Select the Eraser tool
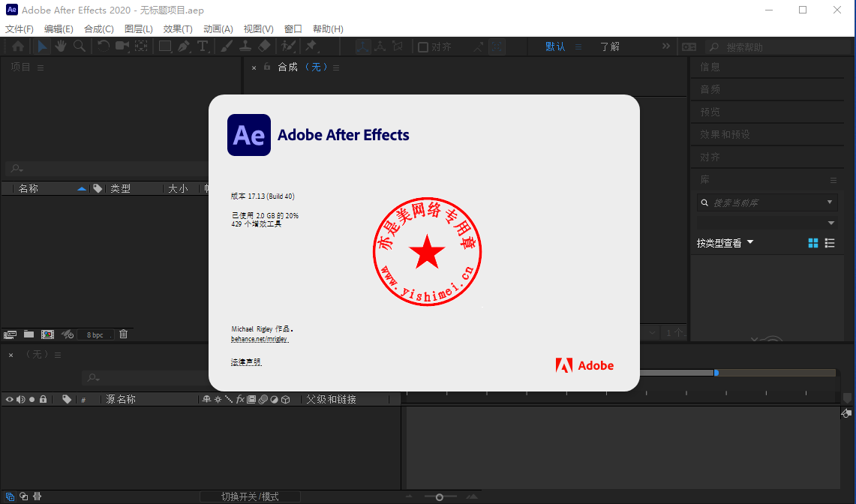 tap(264, 46)
